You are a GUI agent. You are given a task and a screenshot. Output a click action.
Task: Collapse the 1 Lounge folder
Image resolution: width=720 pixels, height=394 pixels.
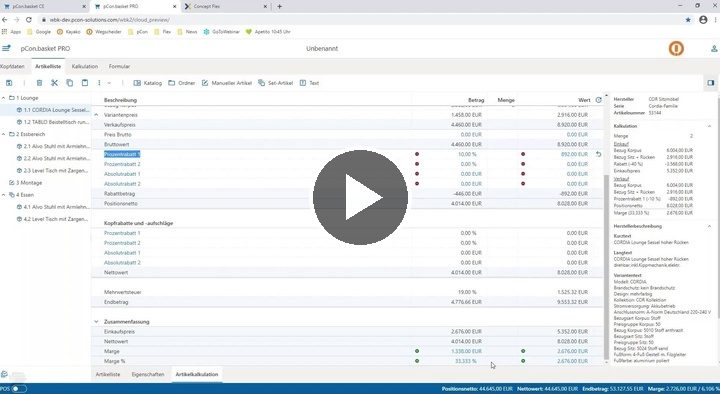pyautogui.click(x=4, y=98)
